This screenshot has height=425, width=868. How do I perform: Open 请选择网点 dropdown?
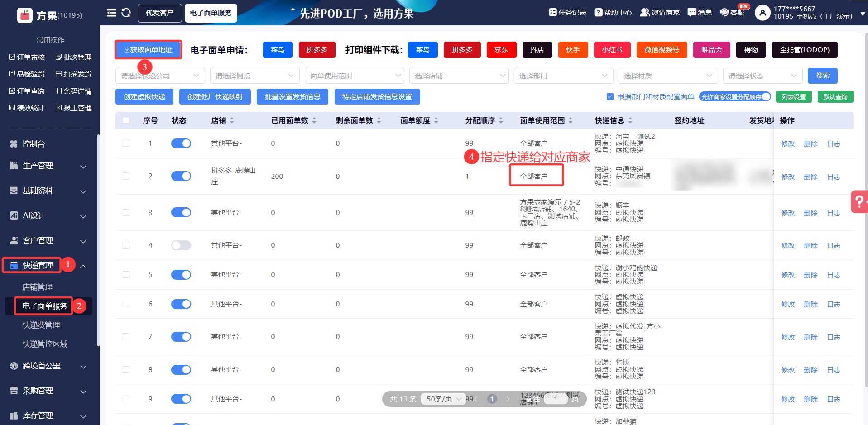pos(255,76)
